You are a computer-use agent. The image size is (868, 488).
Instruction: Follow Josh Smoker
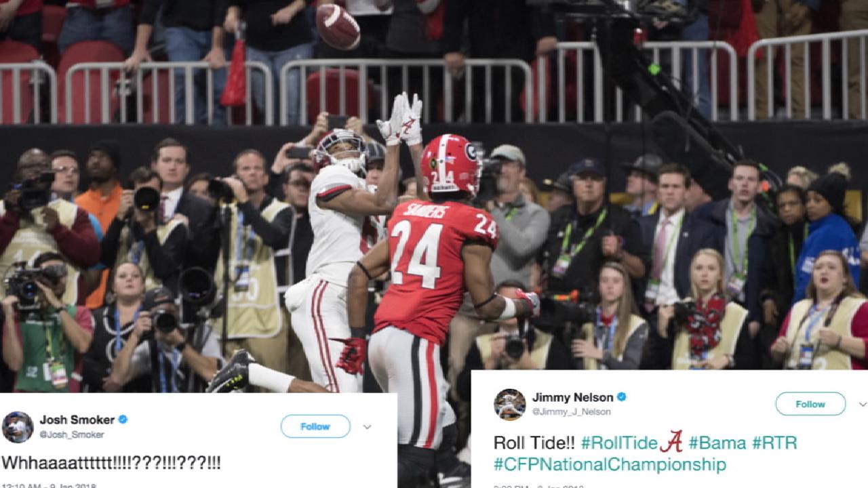(x=315, y=426)
